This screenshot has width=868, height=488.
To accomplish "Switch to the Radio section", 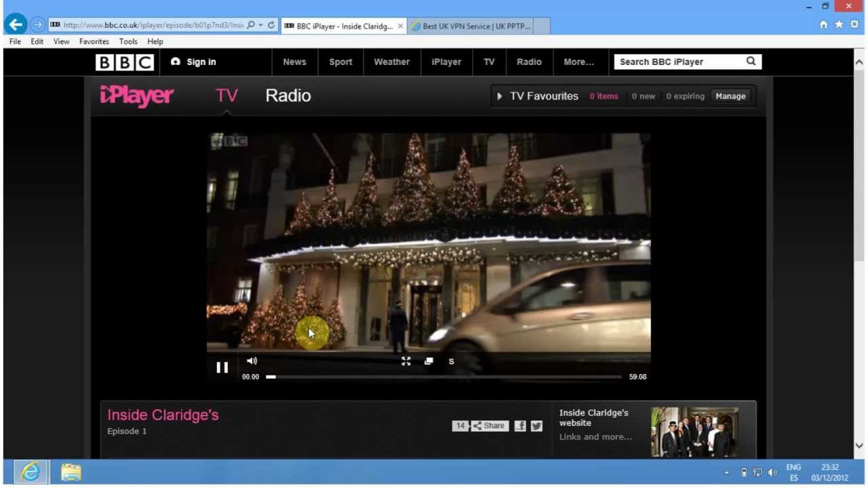I will click(x=288, y=96).
